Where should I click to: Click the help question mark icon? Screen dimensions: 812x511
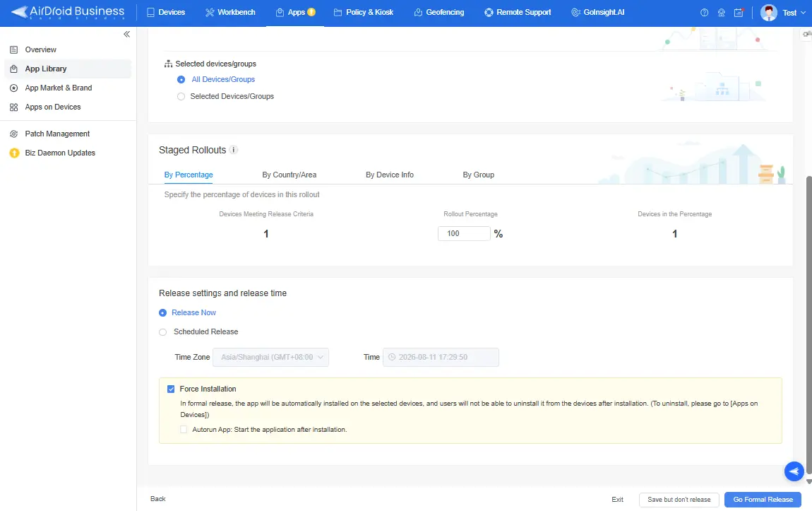coord(704,13)
